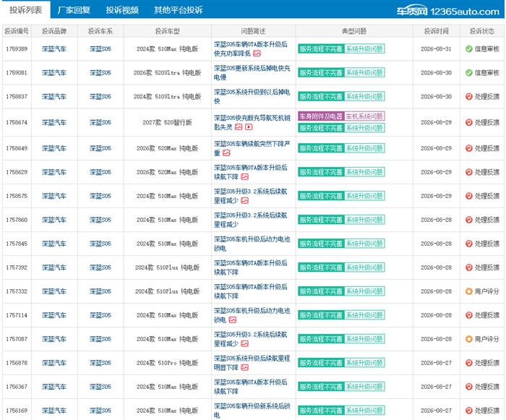Select complaint number 1757860
506x420 pixels.
pyautogui.click(x=17, y=220)
